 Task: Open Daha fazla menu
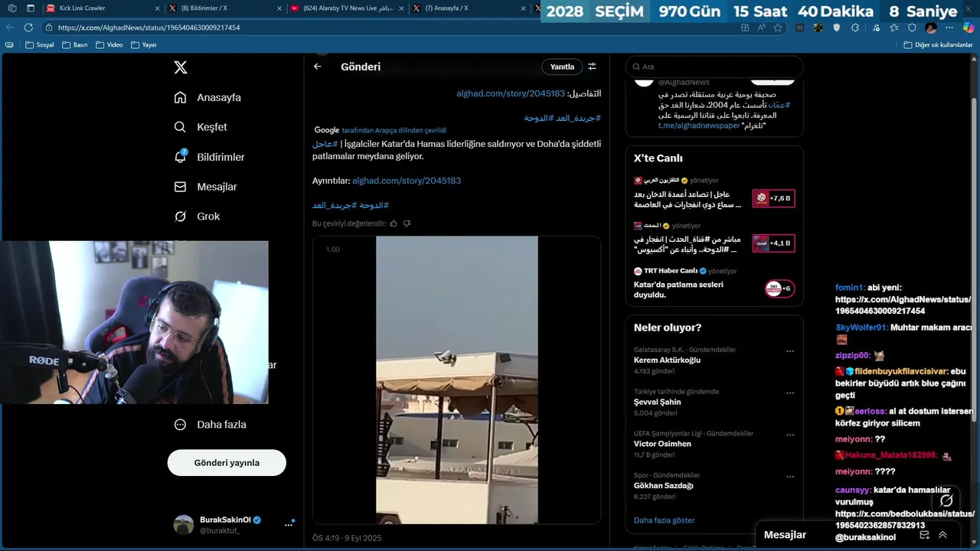(210, 424)
